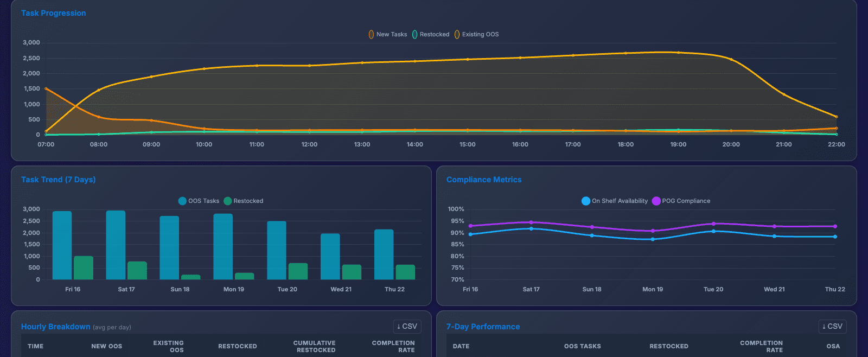Image resolution: width=868 pixels, height=357 pixels.
Task: Select the Tue 20 OOS Tasks bar
Action: (277, 250)
